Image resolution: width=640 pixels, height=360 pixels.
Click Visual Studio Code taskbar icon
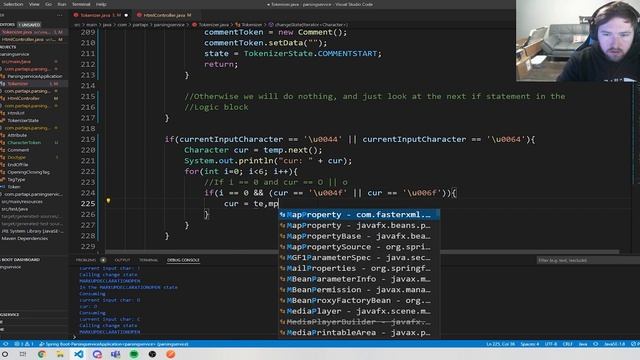[x=78, y=354]
